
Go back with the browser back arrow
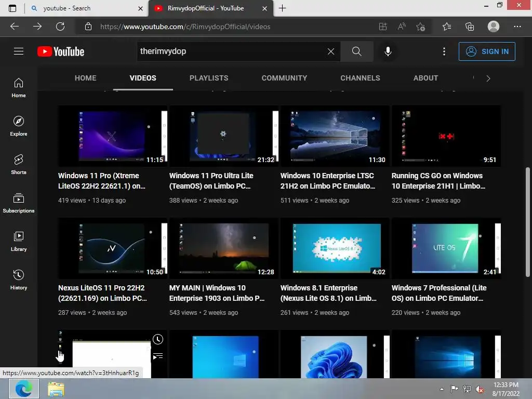[x=15, y=26]
